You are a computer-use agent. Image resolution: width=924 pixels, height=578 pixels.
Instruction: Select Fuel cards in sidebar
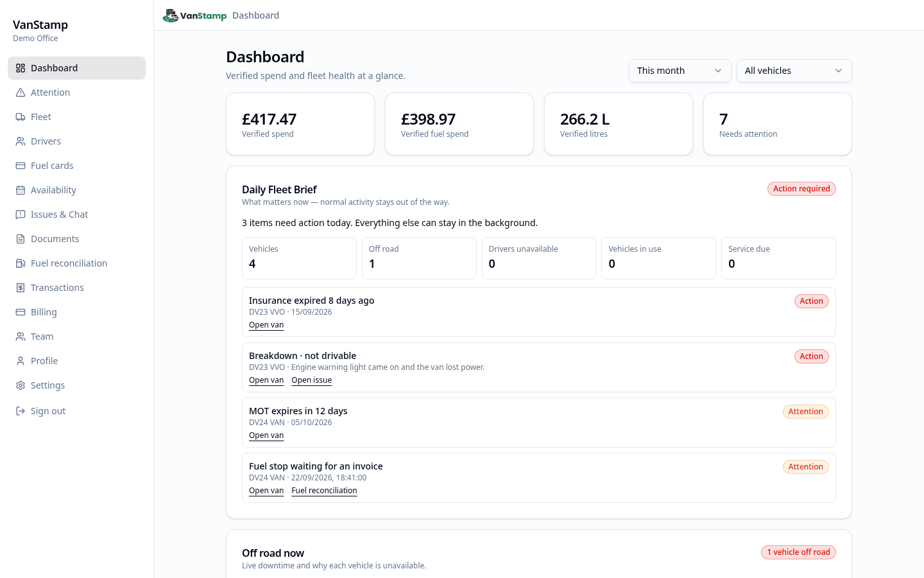[77, 166]
